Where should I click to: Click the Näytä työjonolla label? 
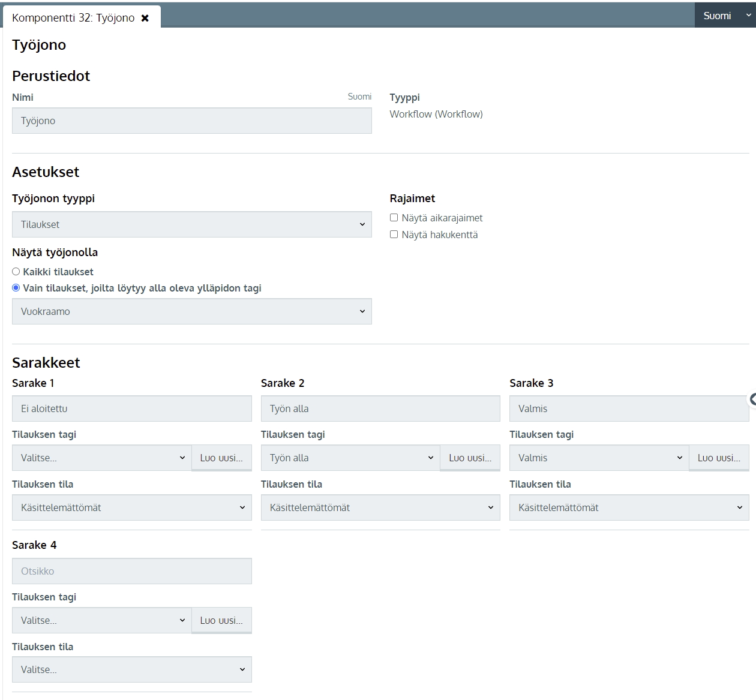(55, 253)
